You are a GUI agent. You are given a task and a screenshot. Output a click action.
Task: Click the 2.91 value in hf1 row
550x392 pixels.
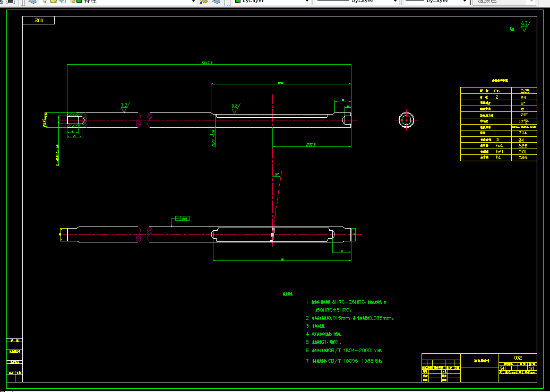click(x=522, y=152)
